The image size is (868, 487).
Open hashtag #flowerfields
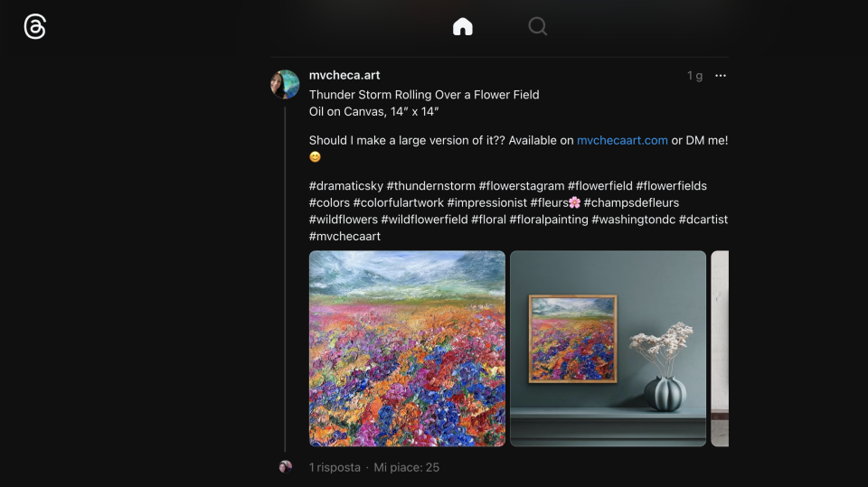(x=672, y=186)
